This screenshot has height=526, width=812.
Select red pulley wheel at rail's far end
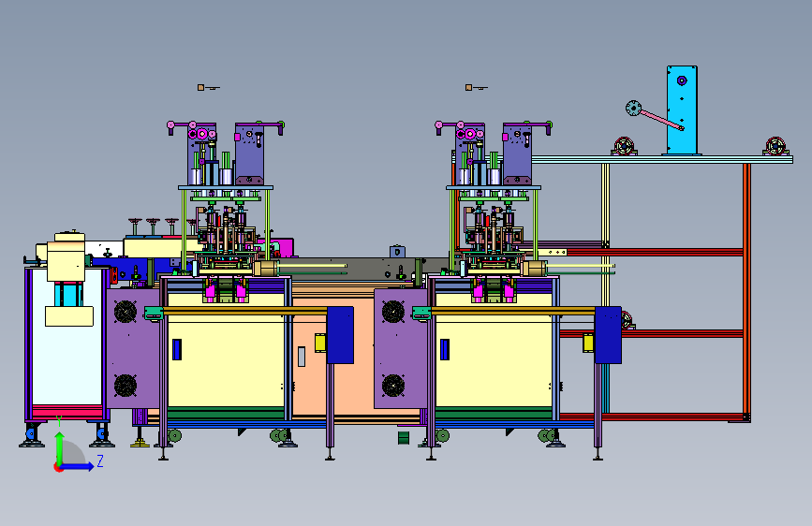[775, 146]
